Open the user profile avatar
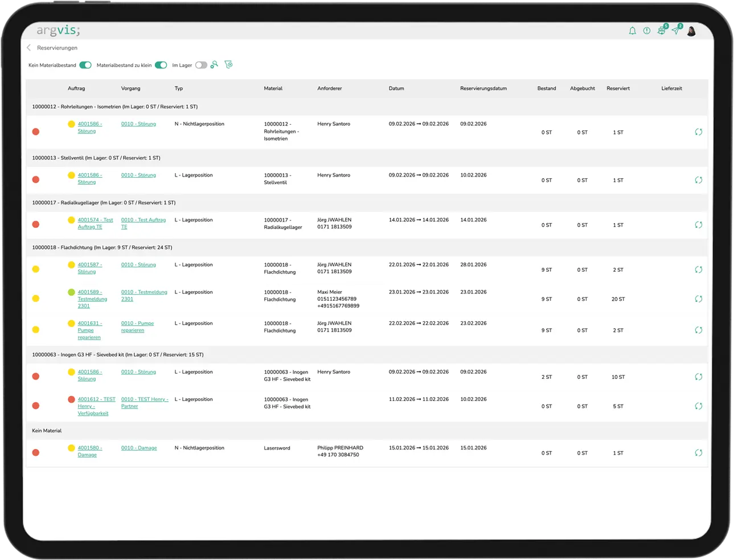This screenshot has height=560, width=734. click(x=691, y=31)
